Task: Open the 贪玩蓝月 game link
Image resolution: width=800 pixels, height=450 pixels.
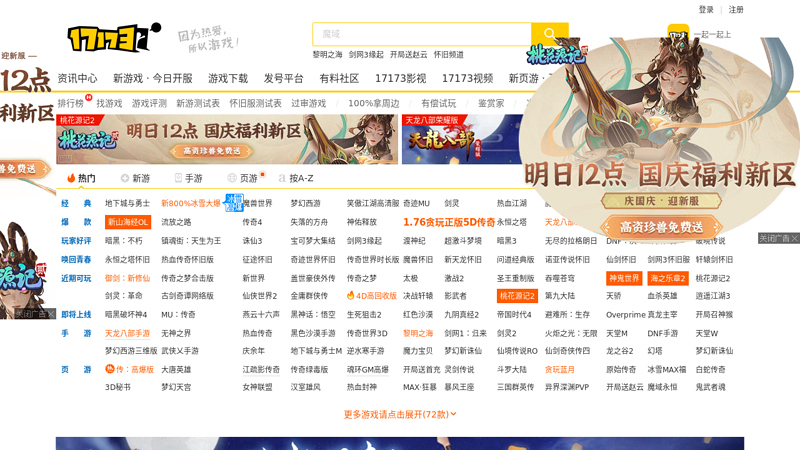Action: click(560, 369)
